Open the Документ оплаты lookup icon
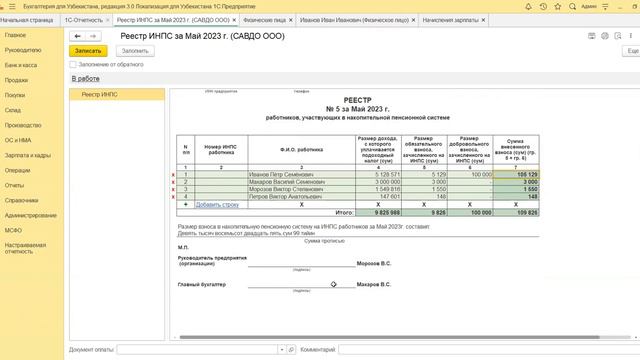The height and width of the screenshot is (360, 640). click(291, 350)
